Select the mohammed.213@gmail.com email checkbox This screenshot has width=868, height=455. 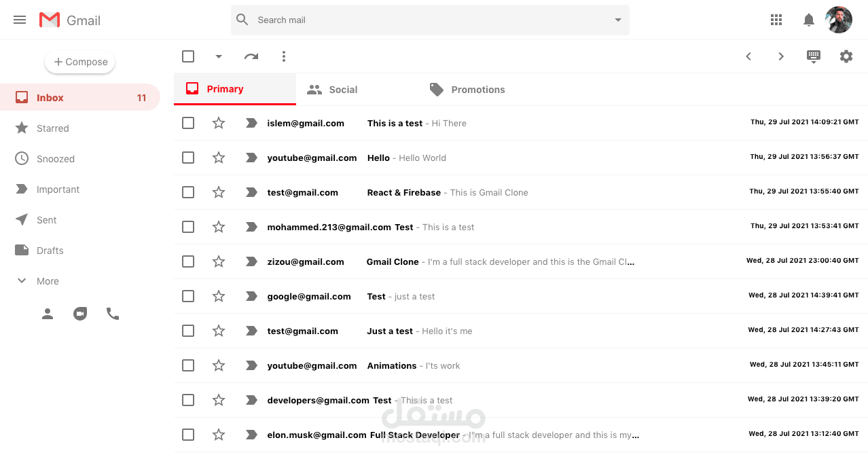point(188,227)
